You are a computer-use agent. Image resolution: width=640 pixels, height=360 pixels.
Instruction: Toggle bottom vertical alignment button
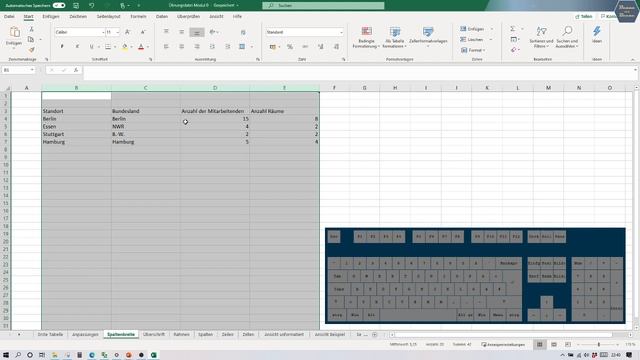pyautogui.click(x=197, y=32)
